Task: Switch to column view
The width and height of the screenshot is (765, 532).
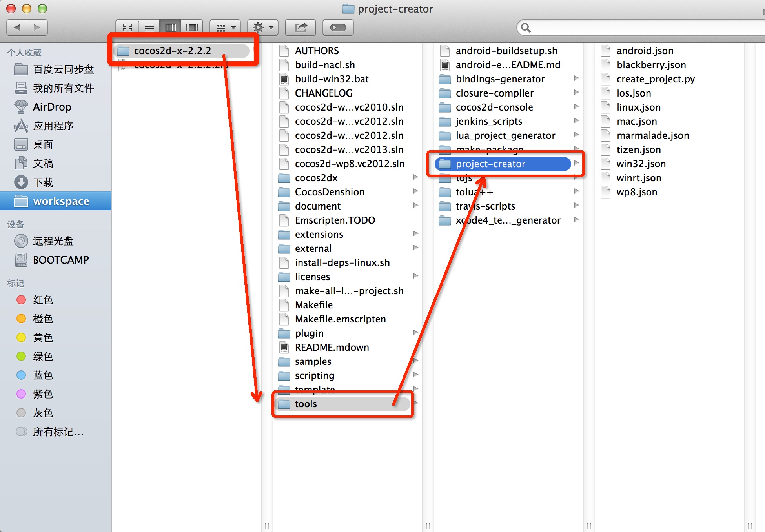Action: pos(170,27)
